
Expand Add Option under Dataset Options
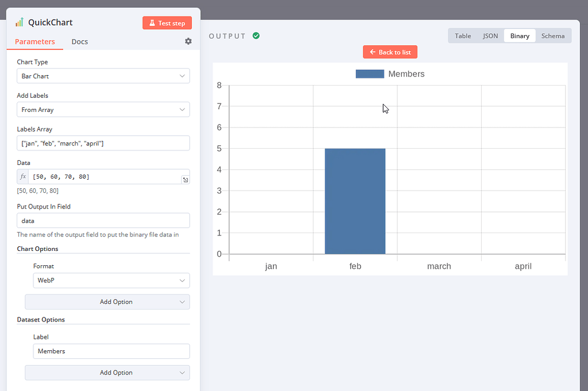coord(107,373)
